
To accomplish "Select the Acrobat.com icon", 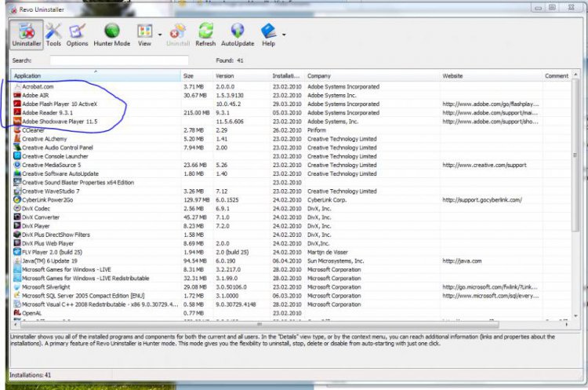I will [x=17, y=86].
